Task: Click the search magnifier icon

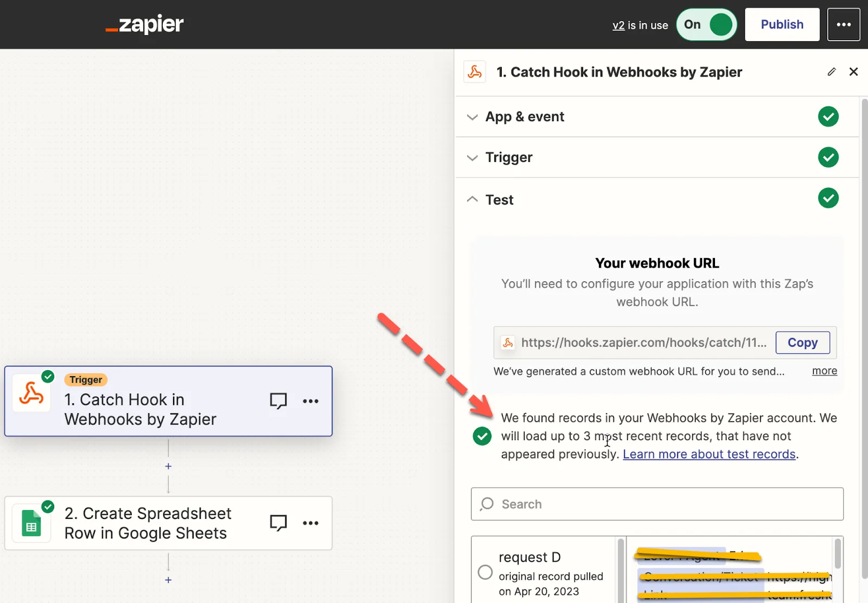Action: (487, 504)
